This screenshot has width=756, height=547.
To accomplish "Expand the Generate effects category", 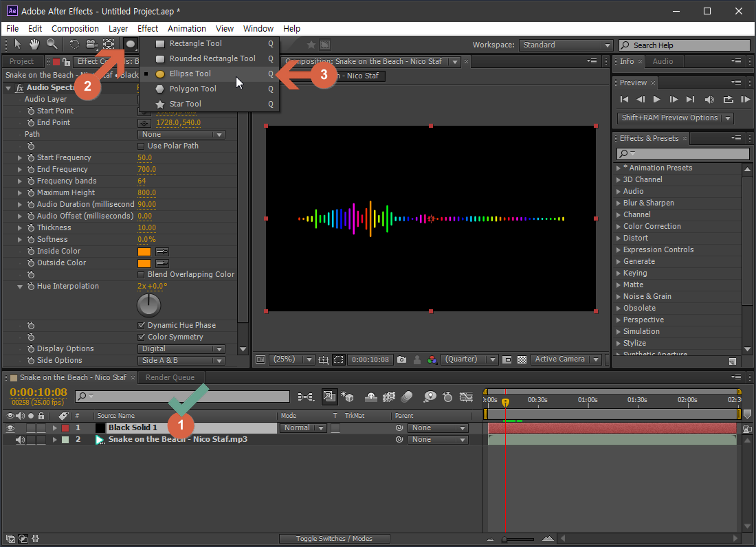I will [619, 261].
